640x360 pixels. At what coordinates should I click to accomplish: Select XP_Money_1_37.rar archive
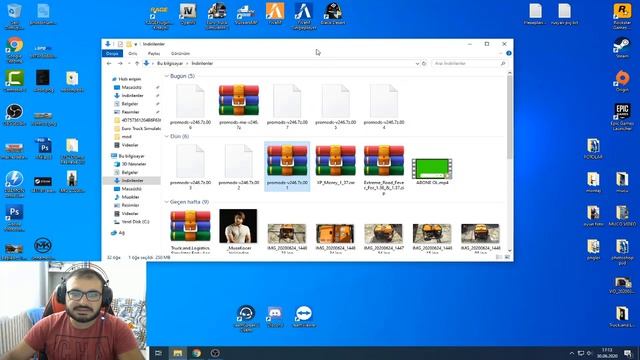tap(336, 165)
